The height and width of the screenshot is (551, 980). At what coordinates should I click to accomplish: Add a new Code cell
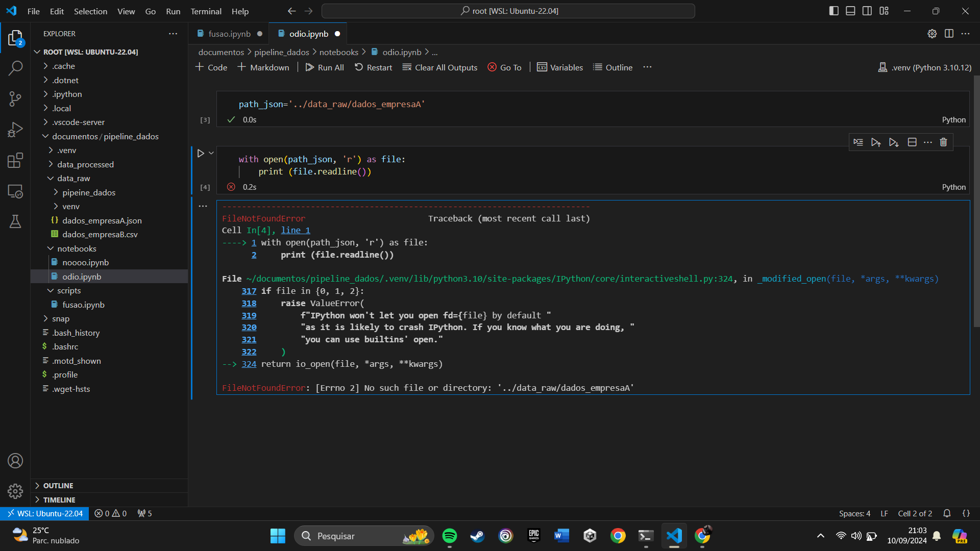click(211, 67)
